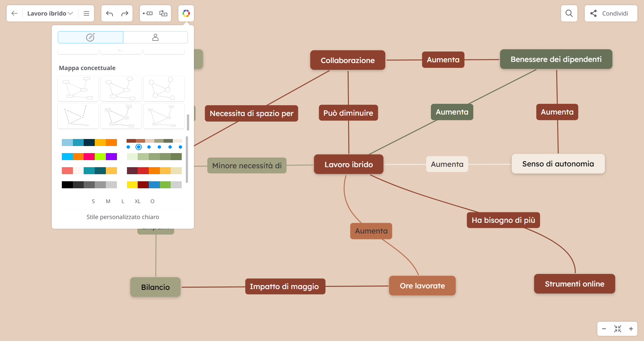Select the Benessere dei dipendenti node

coord(556,59)
